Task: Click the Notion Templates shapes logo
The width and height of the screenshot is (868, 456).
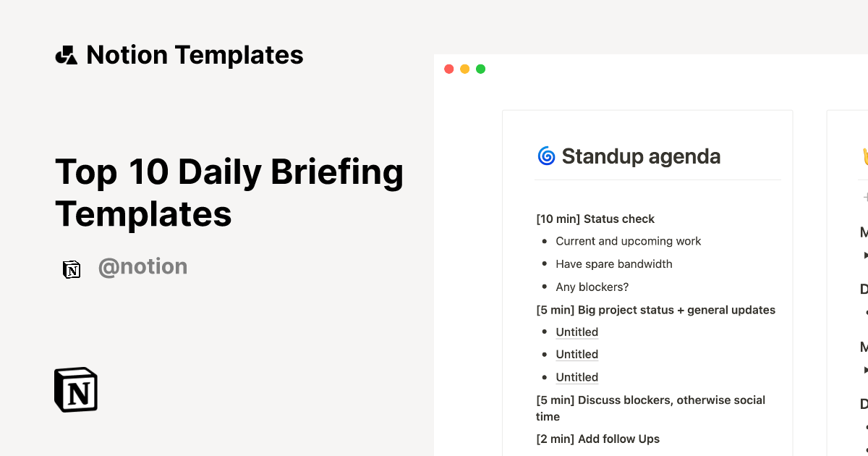Action: [67, 55]
